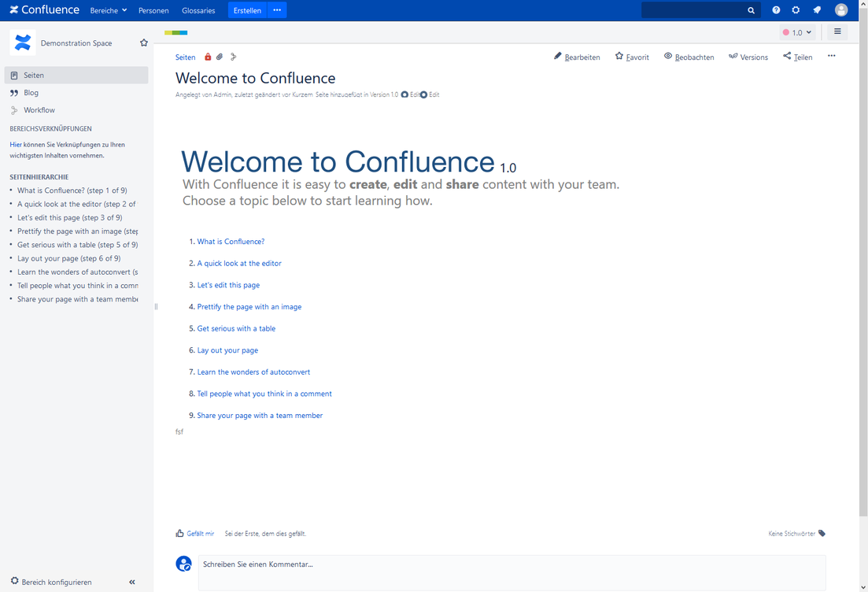The height and width of the screenshot is (592, 868).
Task: Select 'Prettify the page with an image' in hierarchy
Action: click(x=77, y=231)
